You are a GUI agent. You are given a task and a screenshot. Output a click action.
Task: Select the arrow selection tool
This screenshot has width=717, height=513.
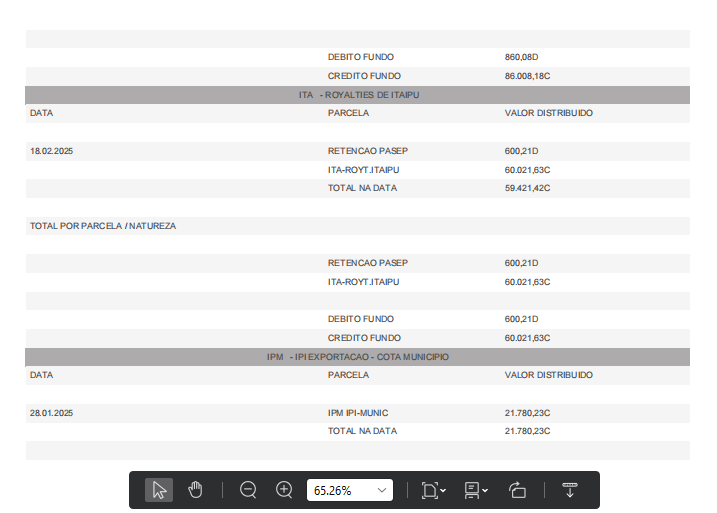tap(159, 490)
